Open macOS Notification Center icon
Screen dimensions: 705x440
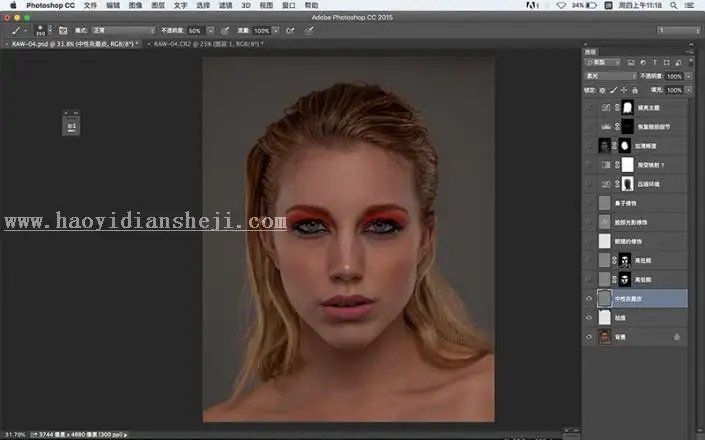pos(689,5)
